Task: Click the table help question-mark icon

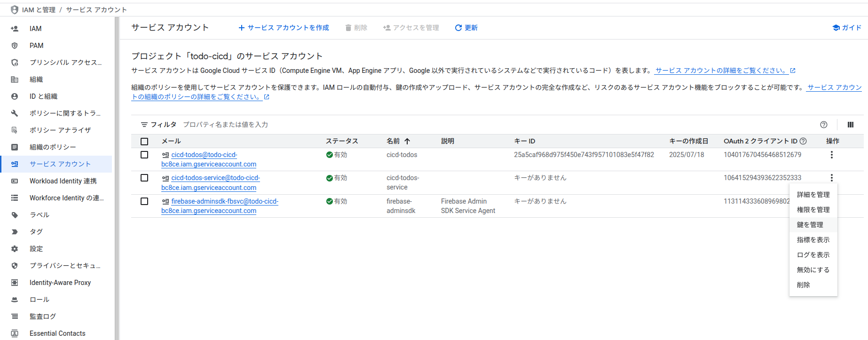Action: (x=824, y=125)
